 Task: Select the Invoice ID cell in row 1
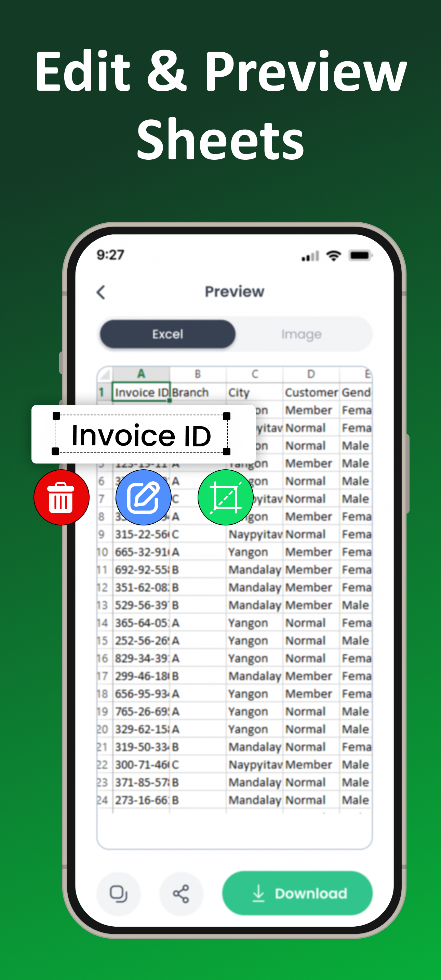click(141, 392)
